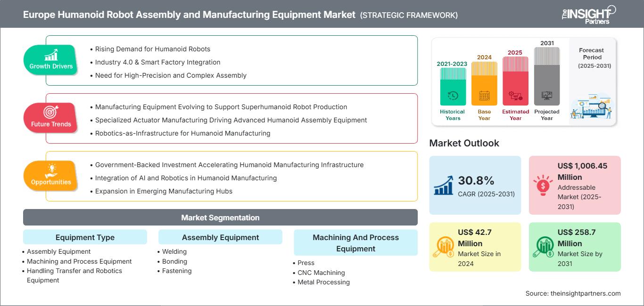Click the 2021-2023 historical years bar

453,86
